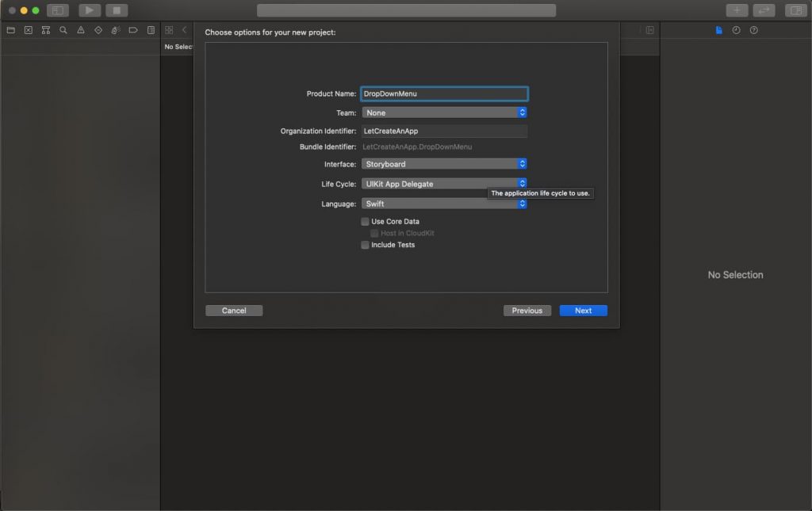Click the add editor split icon
Screen dimensions: 812x511
[x=650, y=30]
